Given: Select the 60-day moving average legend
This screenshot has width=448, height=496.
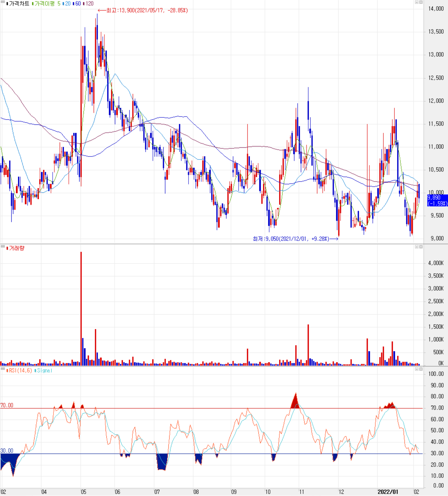Looking at the screenshot, I should (77, 4).
